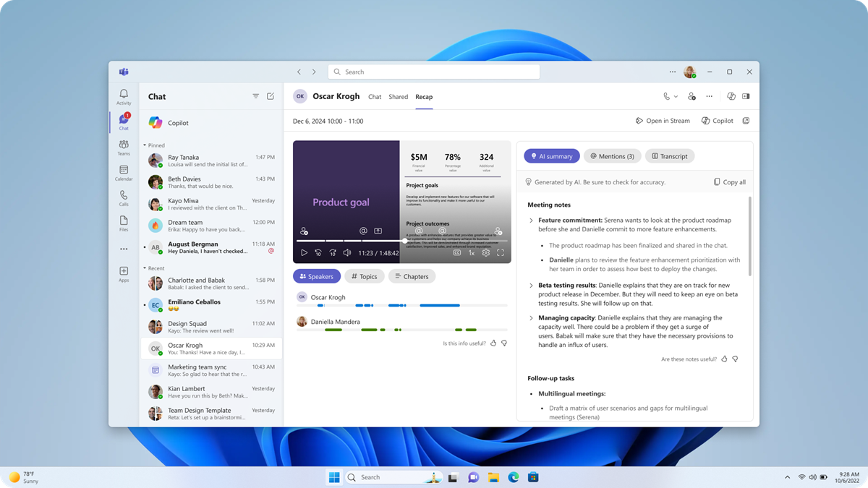Skip back 10 seconds in recording
The width and height of the screenshot is (868, 488).
click(x=318, y=253)
